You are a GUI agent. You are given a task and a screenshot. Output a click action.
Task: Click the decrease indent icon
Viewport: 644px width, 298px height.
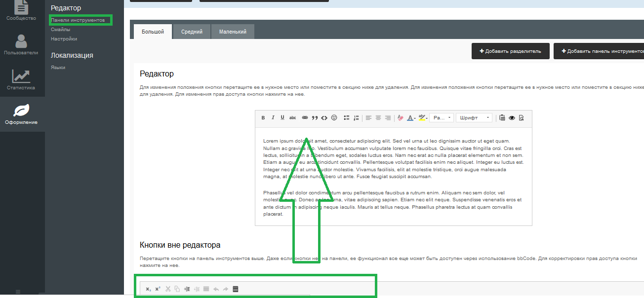pos(197,289)
